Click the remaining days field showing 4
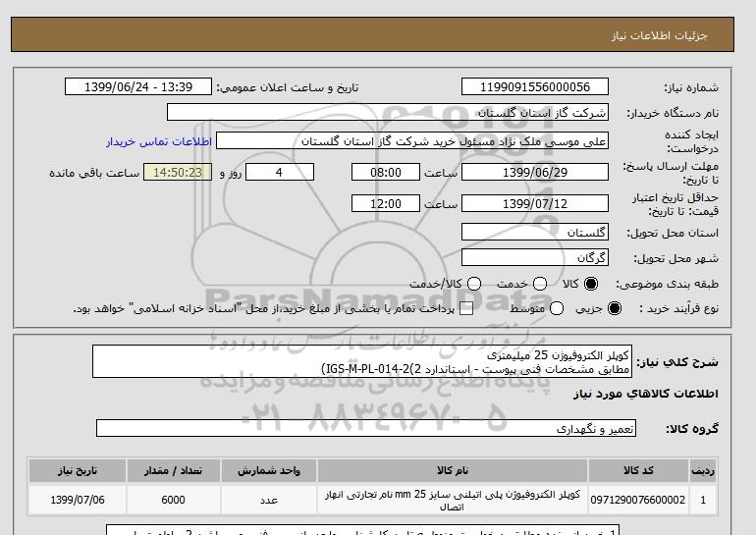Image resolution: width=756 pixels, height=535 pixels. click(280, 172)
